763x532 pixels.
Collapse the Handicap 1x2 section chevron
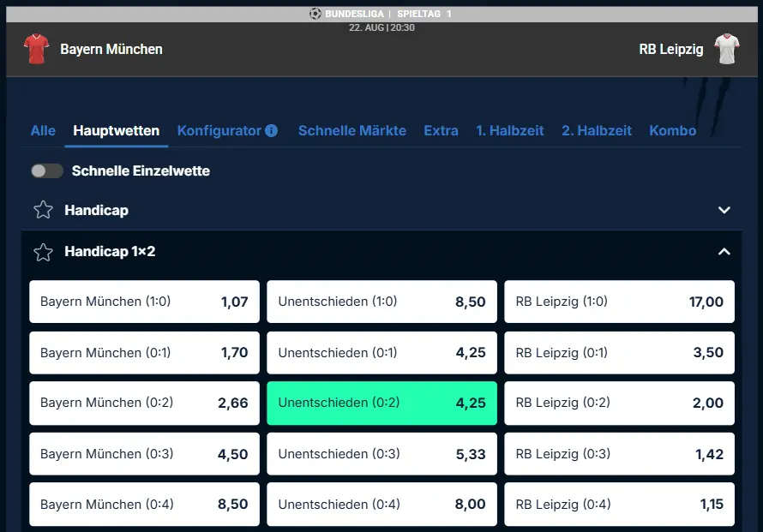(724, 251)
